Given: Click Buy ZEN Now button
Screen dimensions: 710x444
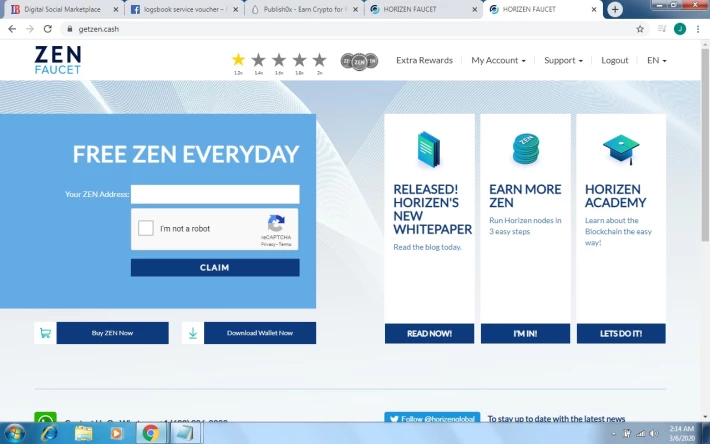Looking at the screenshot, I should click(x=113, y=333).
